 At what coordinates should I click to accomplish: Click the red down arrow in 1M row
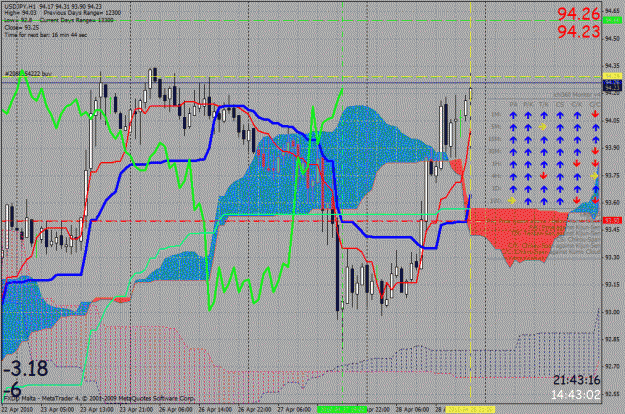(x=595, y=114)
